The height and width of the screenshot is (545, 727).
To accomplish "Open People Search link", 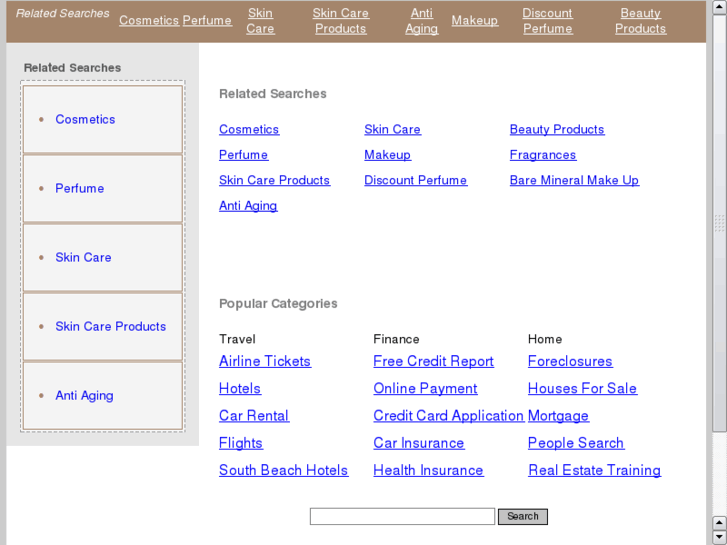I will pyautogui.click(x=576, y=443).
